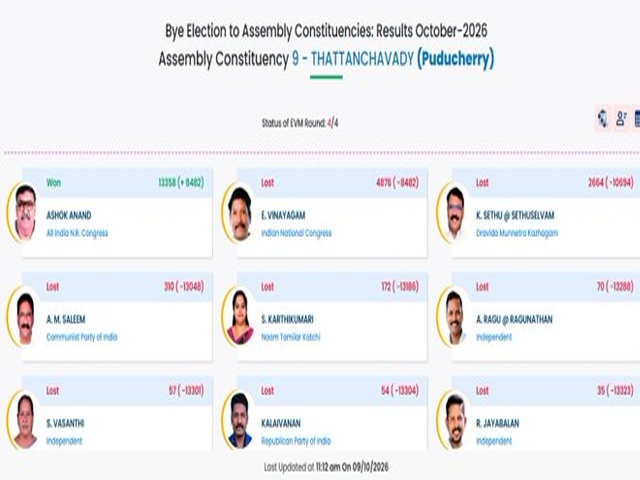Viewport: 640px width, 480px height.
Task: Click S. Karthikumari's portrait image
Action: [x=240, y=317]
